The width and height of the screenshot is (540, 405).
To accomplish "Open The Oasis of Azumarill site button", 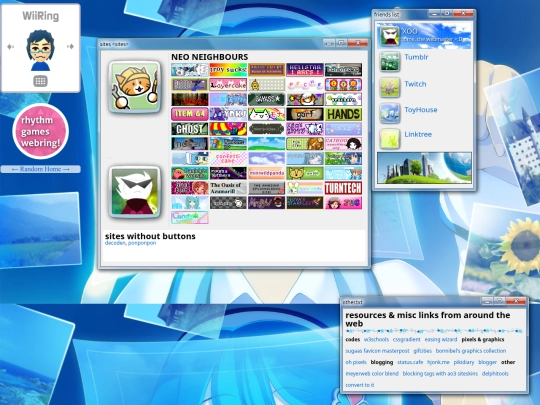I will [x=228, y=188].
